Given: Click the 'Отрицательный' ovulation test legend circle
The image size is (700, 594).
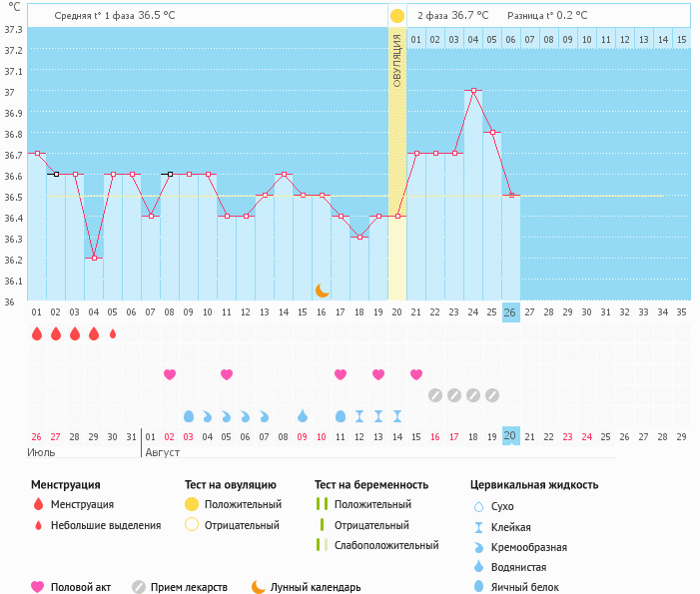Looking at the screenshot, I should (192, 525).
